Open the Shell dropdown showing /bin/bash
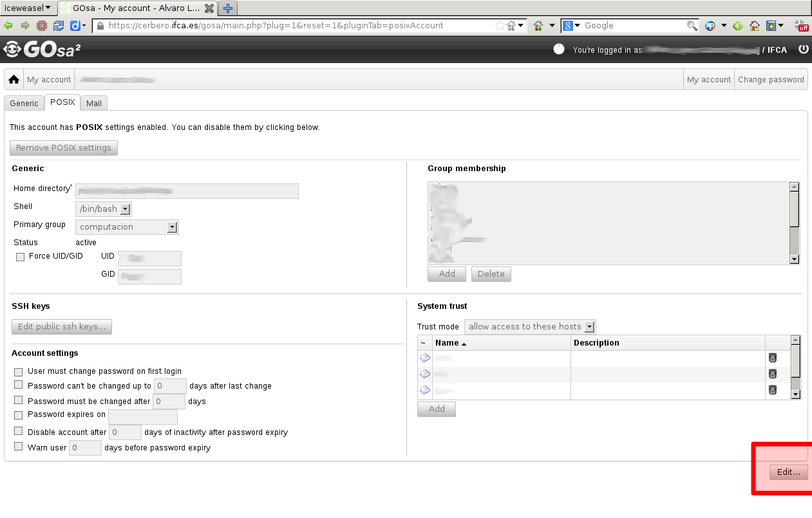The width and height of the screenshot is (812, 518). [104, 209]
